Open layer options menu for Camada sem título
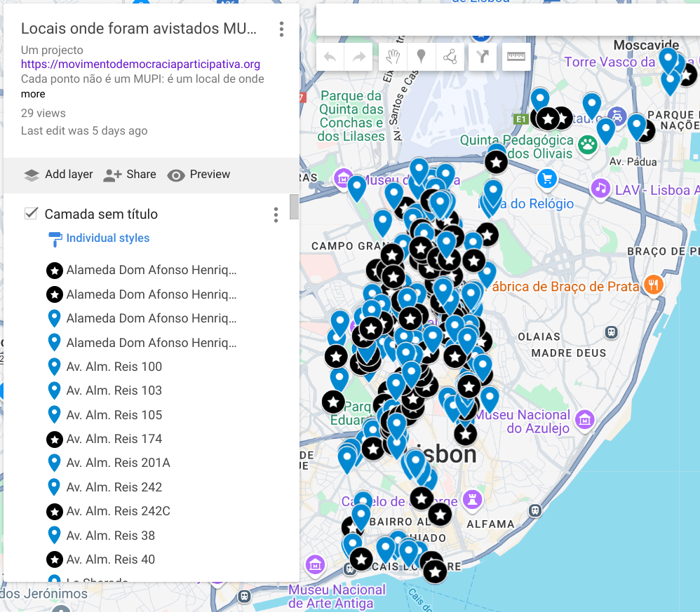 coord(276,215)
